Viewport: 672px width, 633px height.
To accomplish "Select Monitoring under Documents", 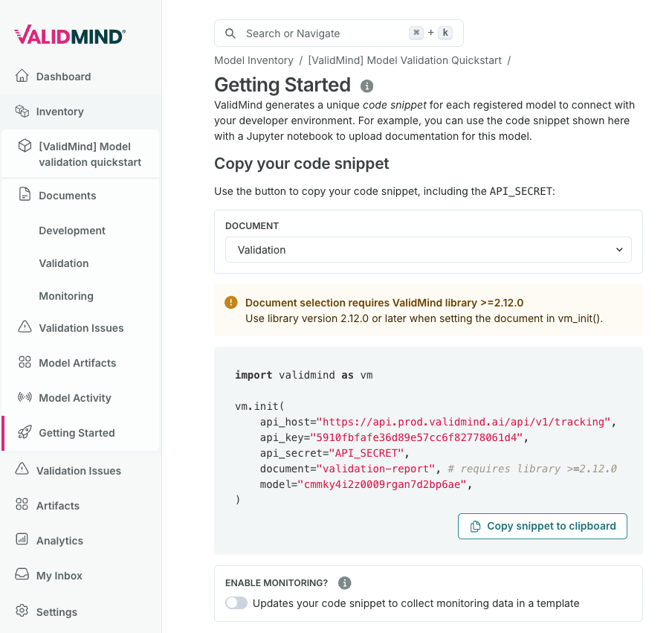I will click(66, 296).
